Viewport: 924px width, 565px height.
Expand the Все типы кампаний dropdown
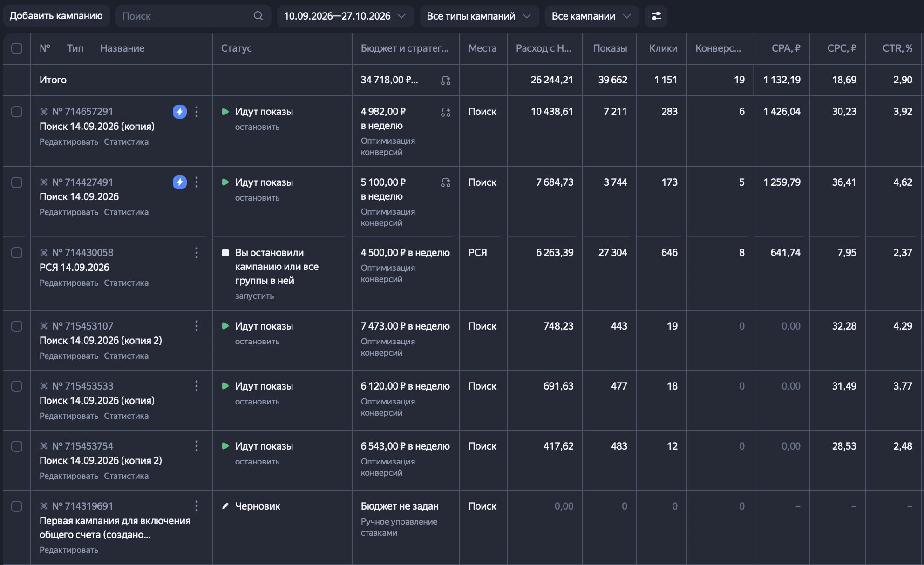point(479,16)
